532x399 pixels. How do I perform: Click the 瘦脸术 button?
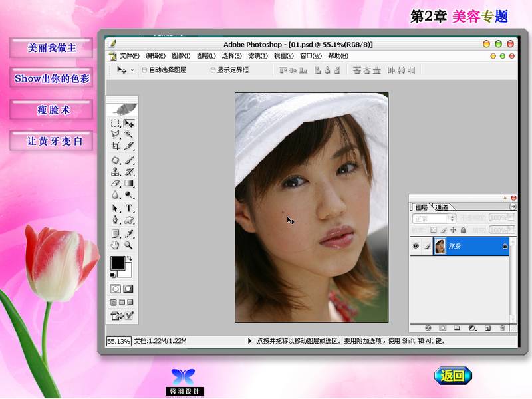pyautogui.click(x=51, y=110)
